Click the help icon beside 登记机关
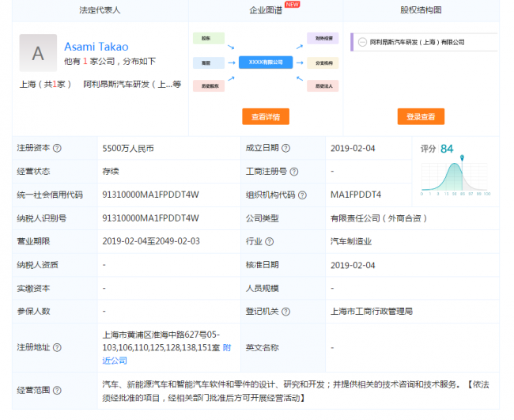The width and height of the screenshot is (514, 420). 285,312
